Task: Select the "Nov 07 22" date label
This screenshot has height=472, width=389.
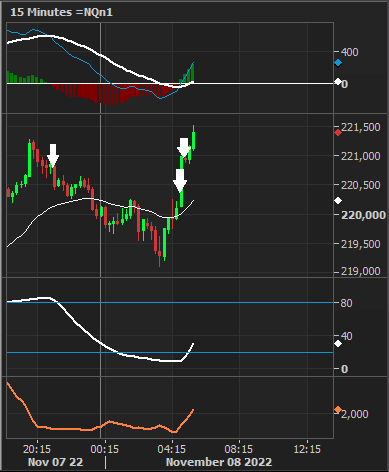Action: pos(56,462)
